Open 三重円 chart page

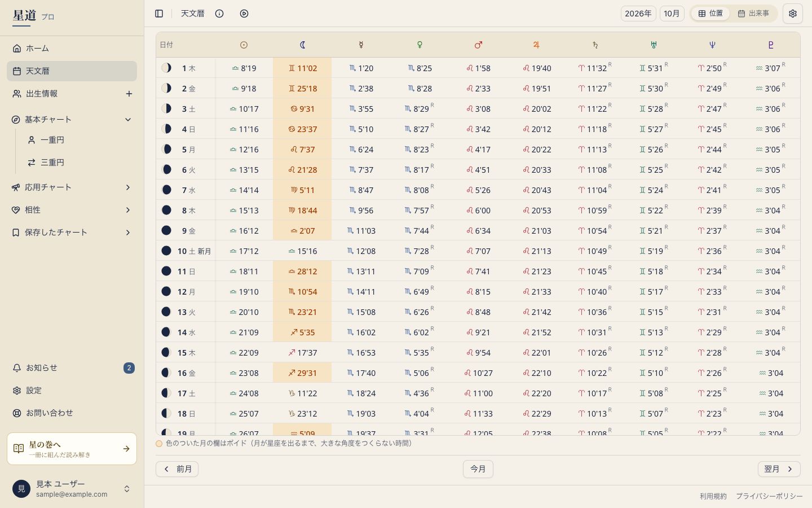[x=79, y=163]
